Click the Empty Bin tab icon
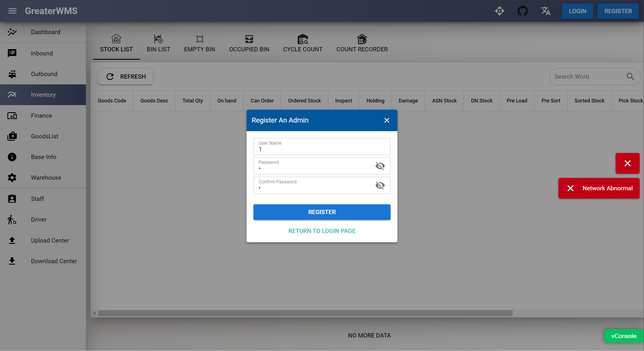Image resolution: width=644 pixels, height=351 pixels. tap(200, 39)
